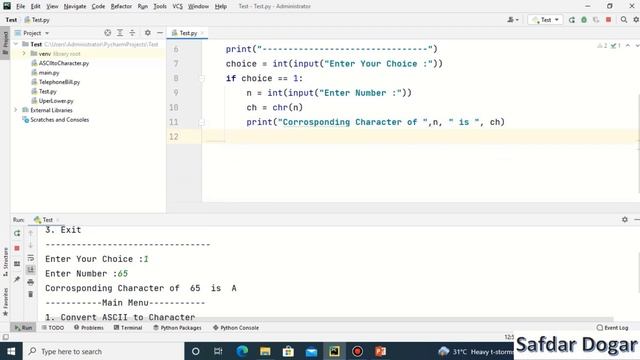Toggle soft-wrap in Run console
Screen dimensions: 640x360
tap(31, 258)
